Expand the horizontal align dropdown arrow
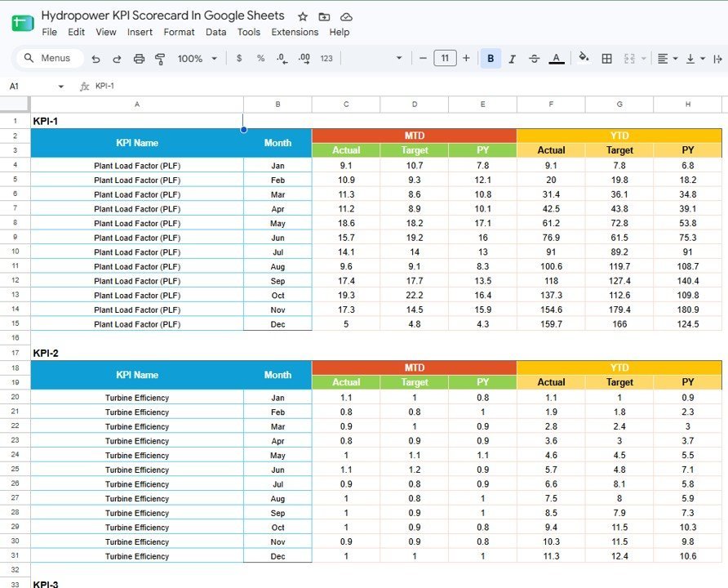 coord(676,59)
